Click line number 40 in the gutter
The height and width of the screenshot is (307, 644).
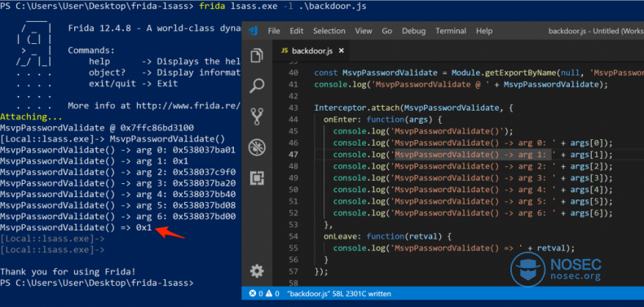[293, 72]
